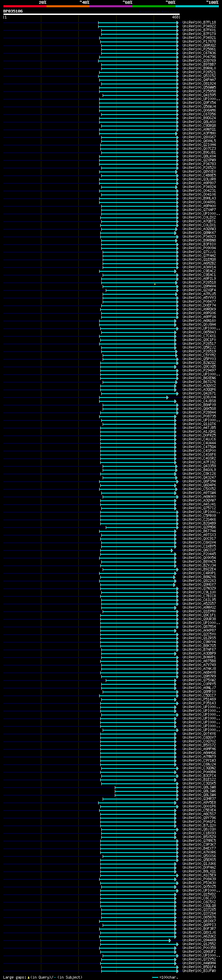The image size is (222, 980).
Task: Select hit label UniRef100_Q75712
Action: [x=199, y=508]
